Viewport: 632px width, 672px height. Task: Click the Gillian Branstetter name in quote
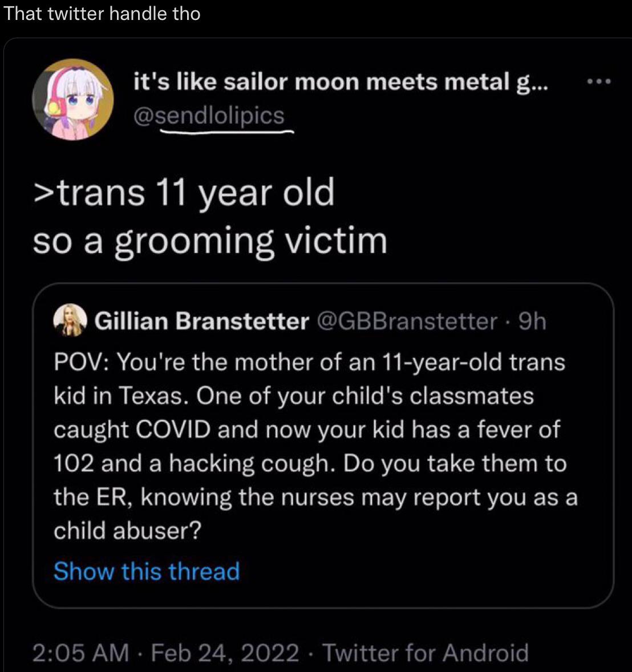tap(202, 322)
